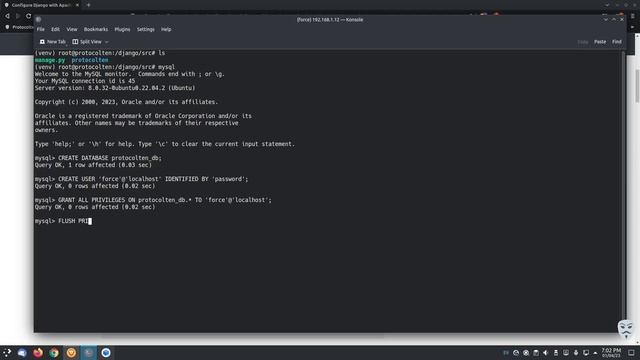Click the CREATE USER 'force'@'localhost' command line
The image size is (640, 360).
coord(141,179)
